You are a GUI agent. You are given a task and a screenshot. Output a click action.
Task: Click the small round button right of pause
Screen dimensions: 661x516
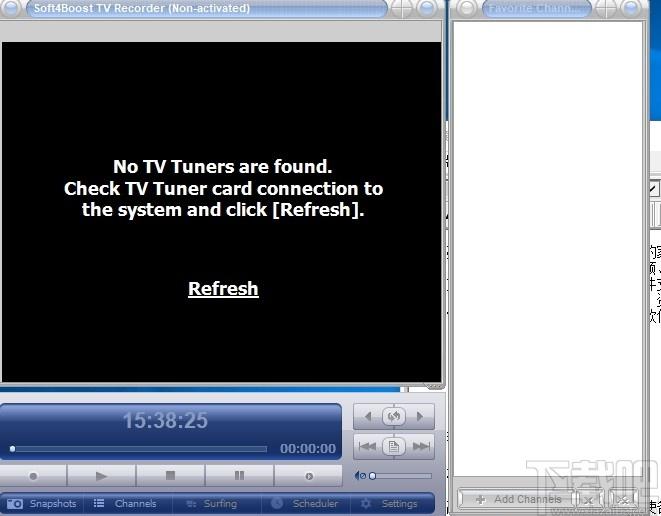click(309, 476)
